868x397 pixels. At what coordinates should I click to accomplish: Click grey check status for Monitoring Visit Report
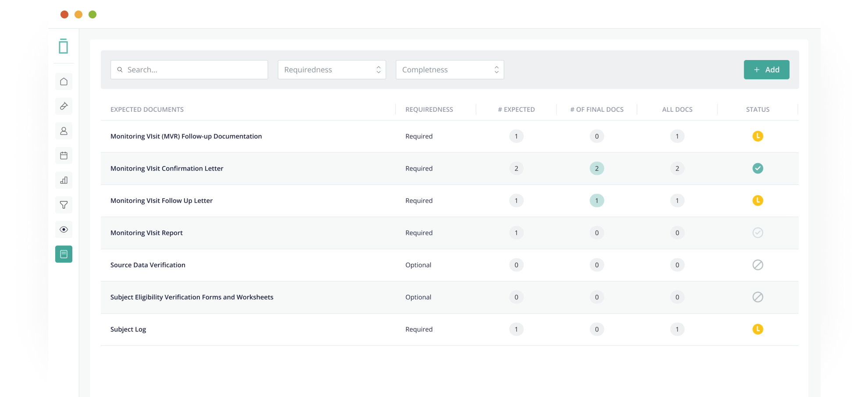[x=758, y=233]
